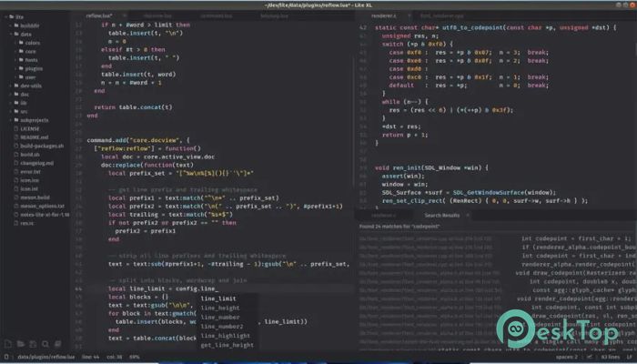Image resolution: width=637 pixels, height=364 pixels.
Task: Collapse the data folder in tree
Action: click(11, 35)
